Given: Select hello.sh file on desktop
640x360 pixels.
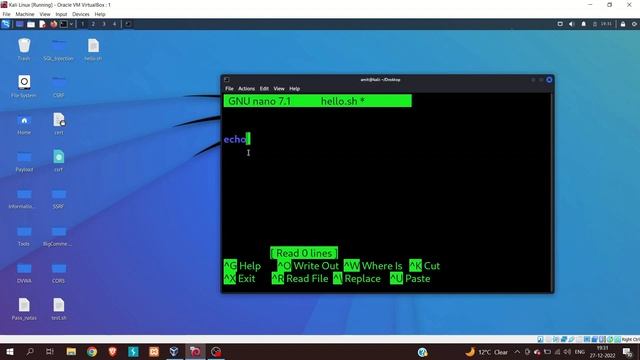Looking at the screenshot, I should click(x=93, y=49).
